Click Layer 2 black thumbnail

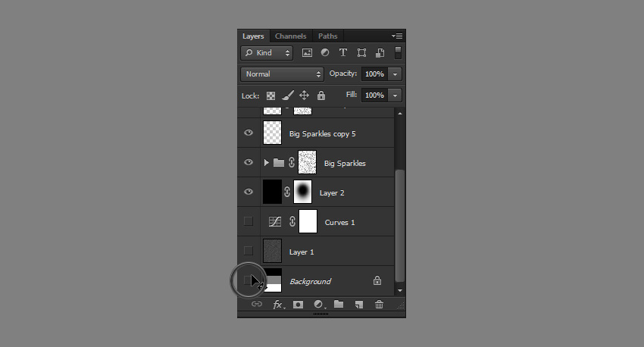[x=272, y=192]
